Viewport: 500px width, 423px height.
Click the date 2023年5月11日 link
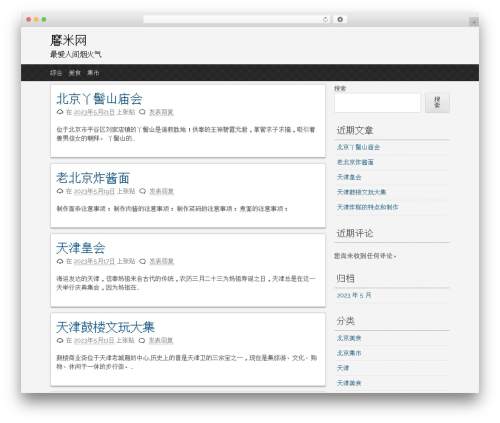(94, 340)
